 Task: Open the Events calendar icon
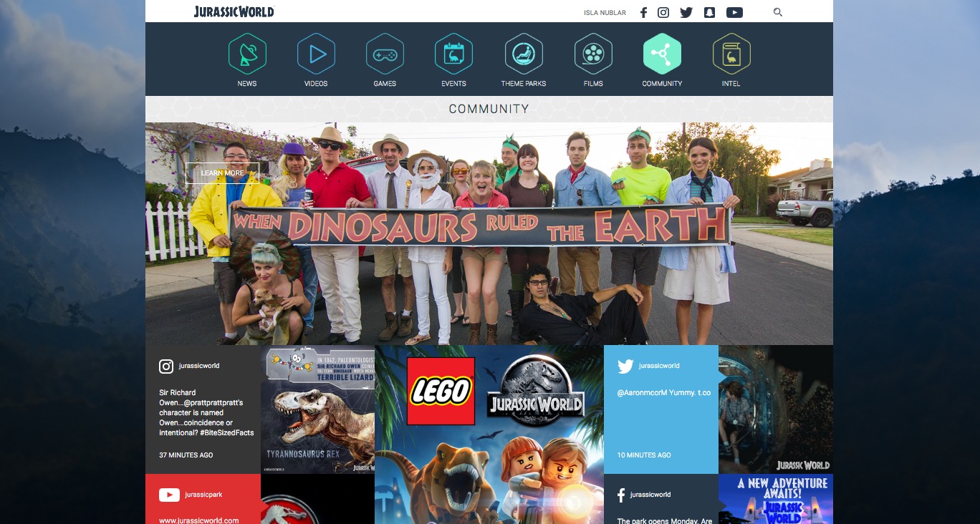[x=453, y=54]
